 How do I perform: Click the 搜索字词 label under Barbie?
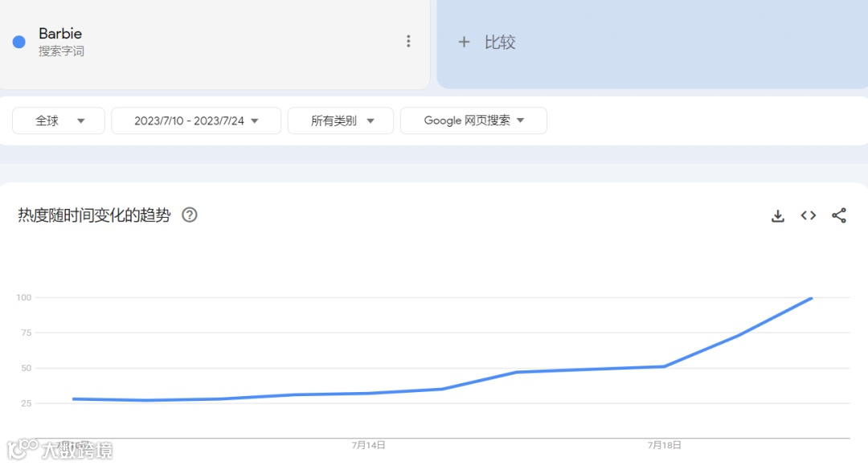[x=61, y=51]
